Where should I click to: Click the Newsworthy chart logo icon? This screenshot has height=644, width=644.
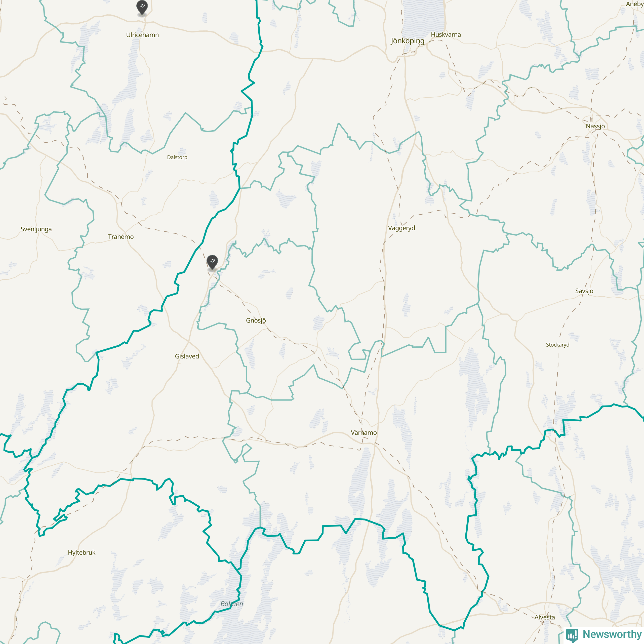[x=572, y=635]
